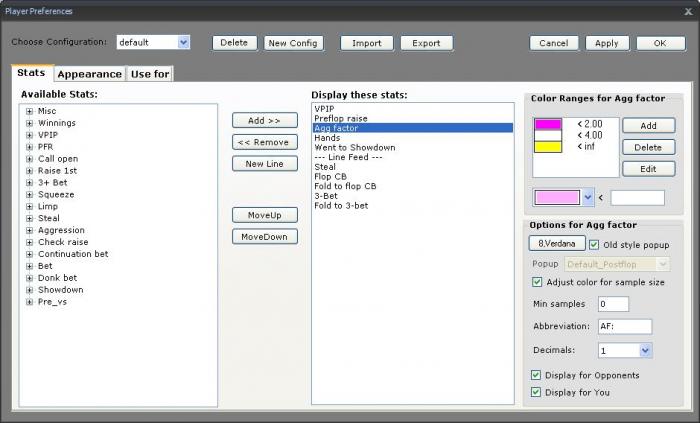Toggle Old style popup checkbox
Image resolution: width=700 pixels, height=423 pixels.
point(594,245)
